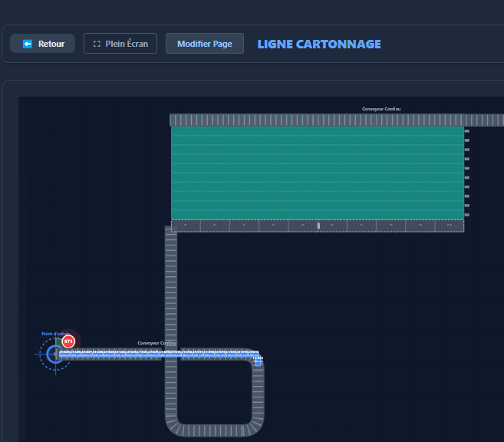Select the last slot below the teal zone
The width and height of the screenshot is (504, 442).
point(450,226)
